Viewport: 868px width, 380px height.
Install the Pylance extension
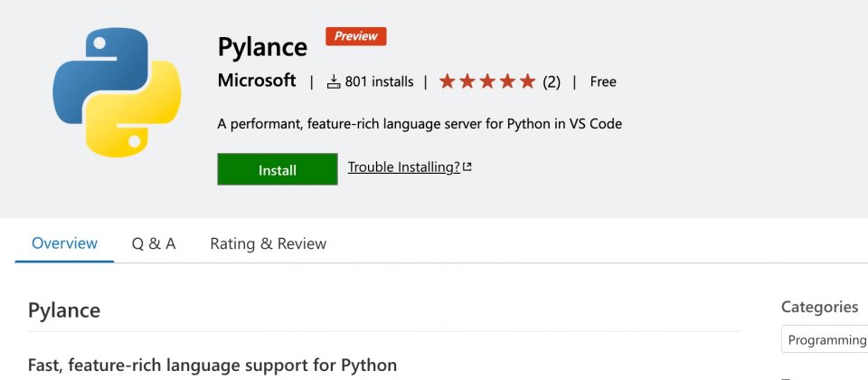(278, 169)
